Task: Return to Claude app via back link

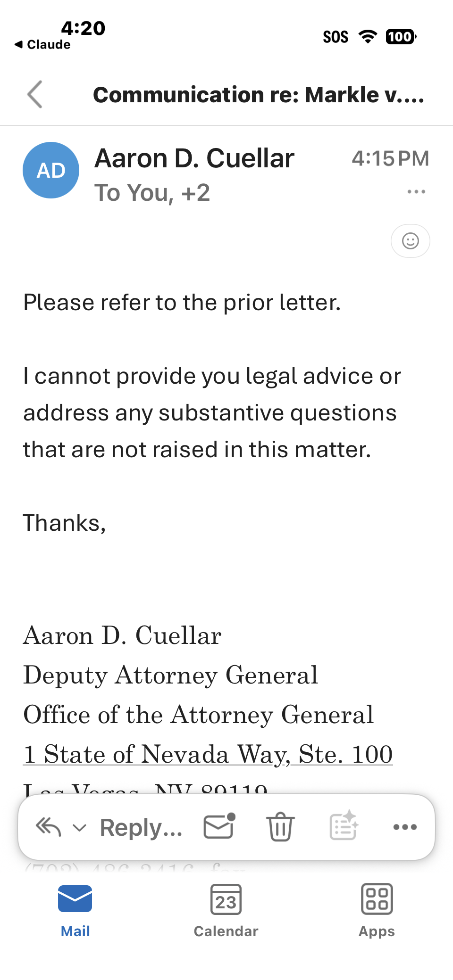Action: (43, 44)
